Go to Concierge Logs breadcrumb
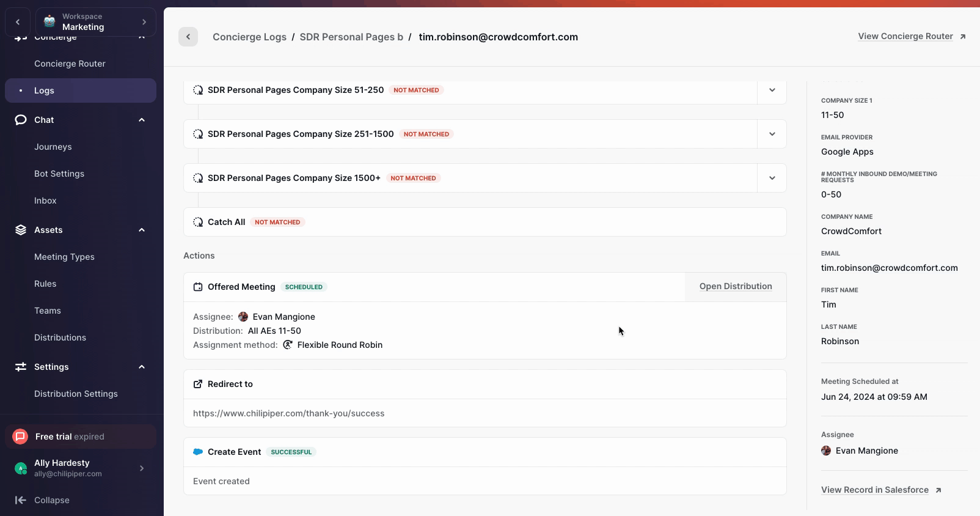 coord(249,37)
